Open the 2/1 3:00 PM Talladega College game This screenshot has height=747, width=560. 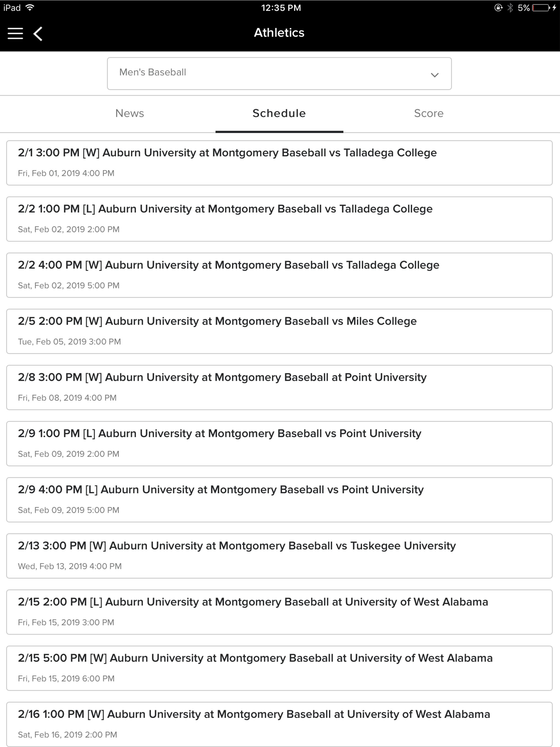coord(279,163)
